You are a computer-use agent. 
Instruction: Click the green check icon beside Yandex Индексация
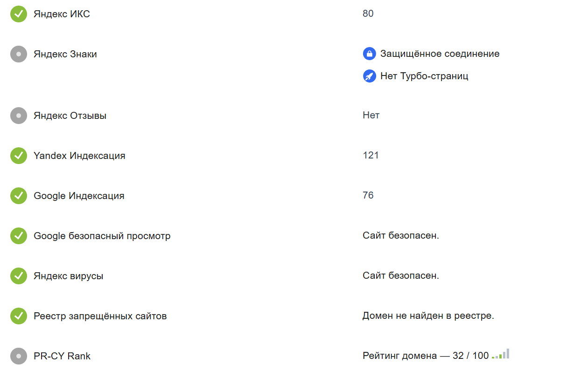(19, 156)
